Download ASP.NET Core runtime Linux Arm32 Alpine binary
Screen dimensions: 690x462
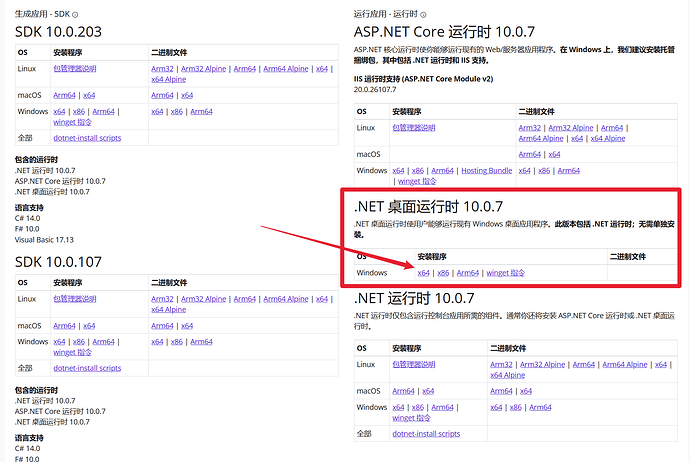click(571, 128)
